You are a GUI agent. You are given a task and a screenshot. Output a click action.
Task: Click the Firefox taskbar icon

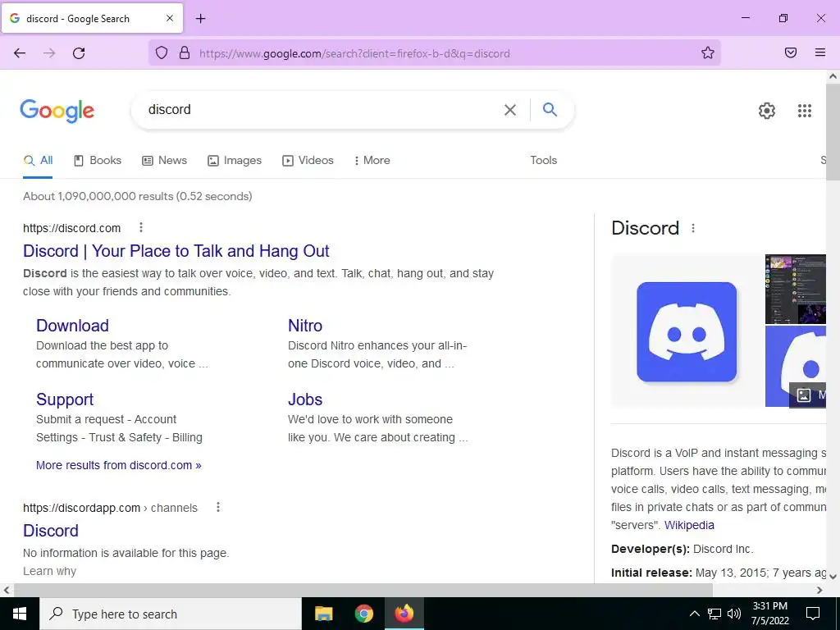point(404,614)
